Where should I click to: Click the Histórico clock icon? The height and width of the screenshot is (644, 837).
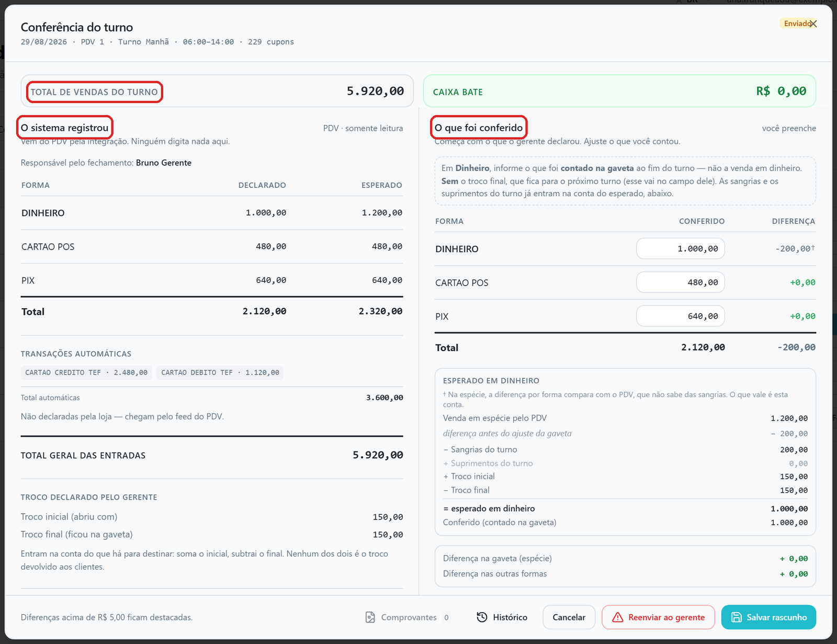[482, 617]
